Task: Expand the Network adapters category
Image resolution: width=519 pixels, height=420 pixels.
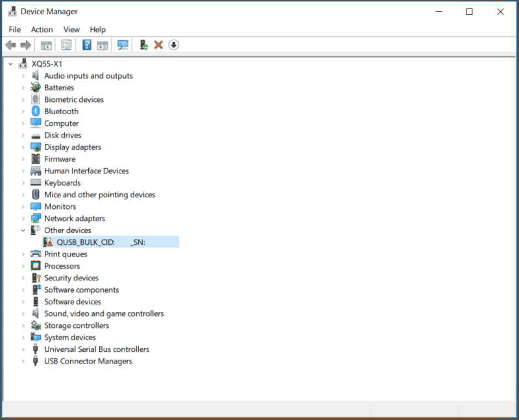Action: click(x=23, y=219)
